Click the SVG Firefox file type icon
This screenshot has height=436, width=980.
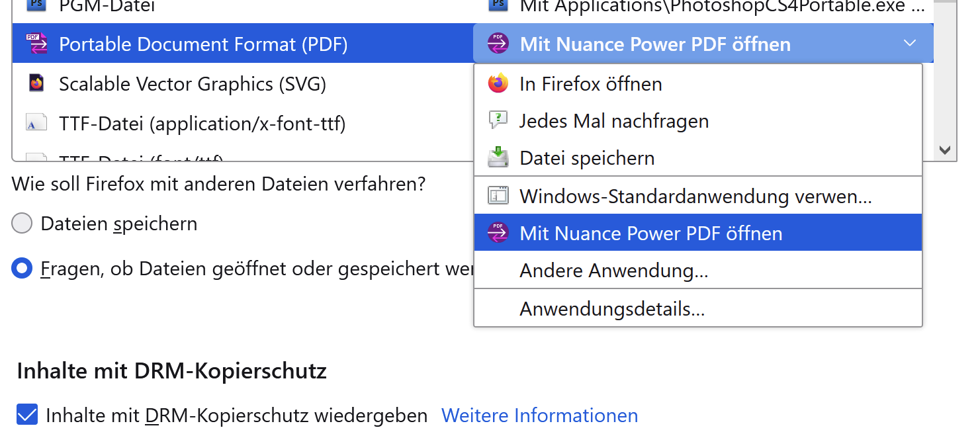(x=36, y=83)
